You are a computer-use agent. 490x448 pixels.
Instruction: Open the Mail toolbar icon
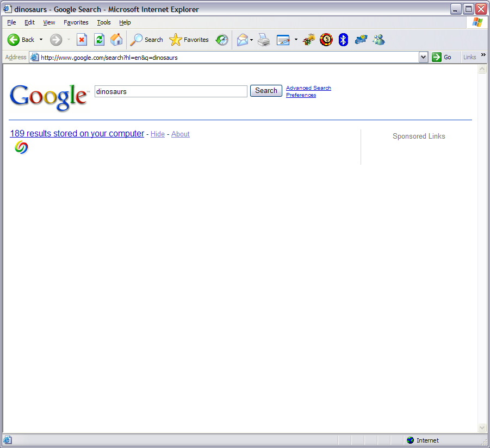243,40
